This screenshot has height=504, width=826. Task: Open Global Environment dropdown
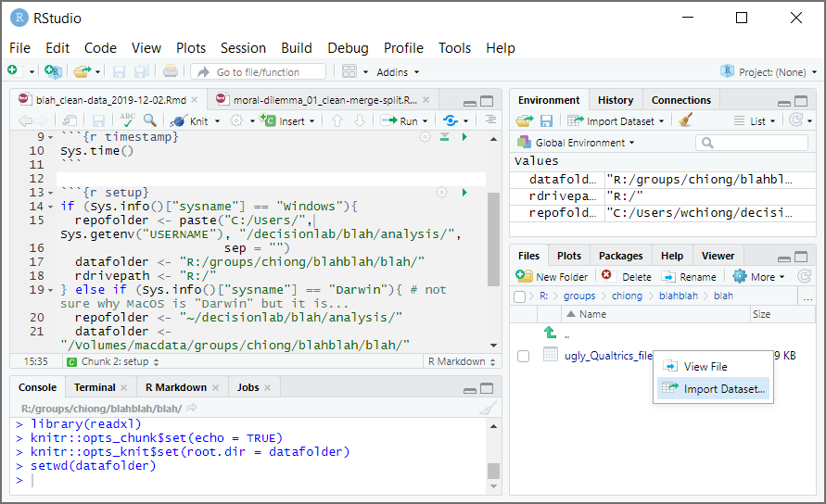(577, 142)
